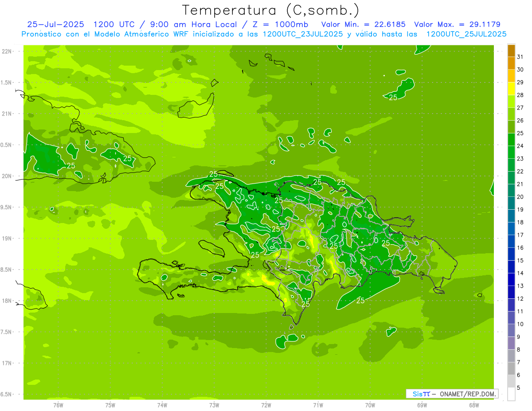Viewport: 532px width, 411px height.
Task: Click the '73W' longitude label
Action: [214, 405]
